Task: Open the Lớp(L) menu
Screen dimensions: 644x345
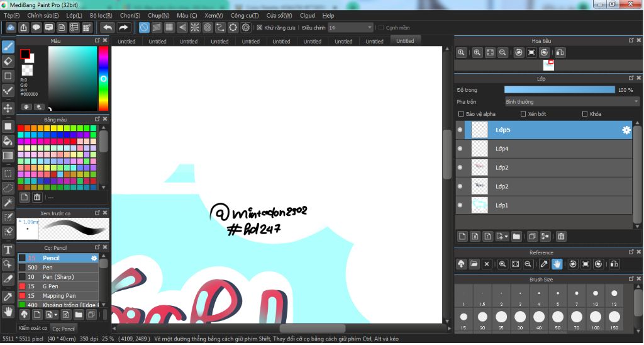Action: (74, 16)
